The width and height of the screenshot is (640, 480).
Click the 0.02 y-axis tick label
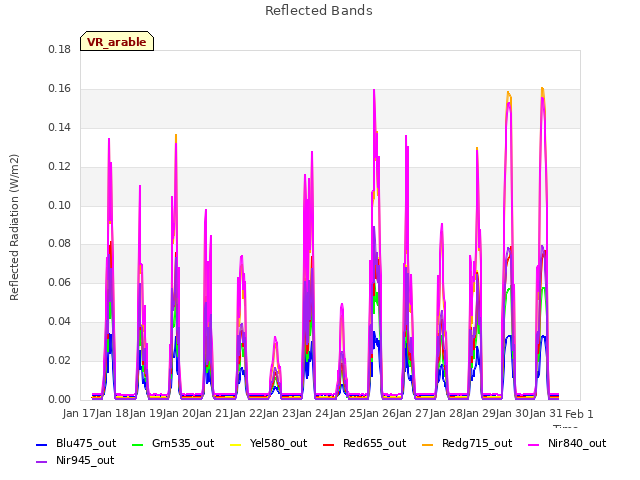60,360
